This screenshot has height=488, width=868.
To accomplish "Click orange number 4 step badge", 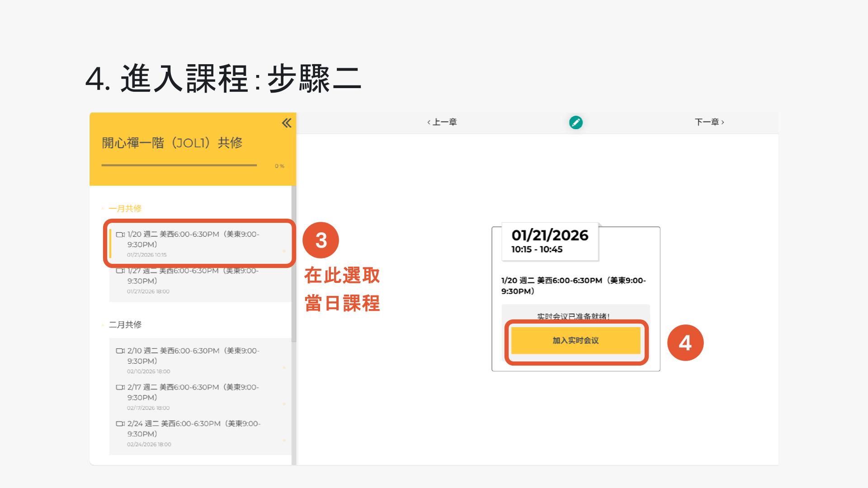I will (685, 343).
